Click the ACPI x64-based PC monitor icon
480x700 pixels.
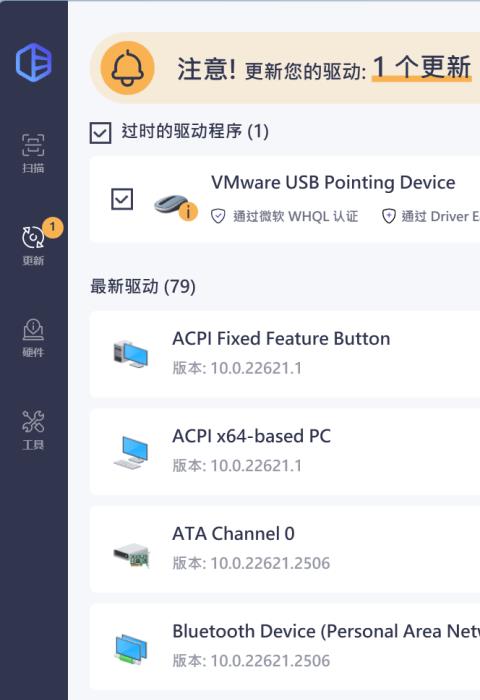(x=130, y=452)
